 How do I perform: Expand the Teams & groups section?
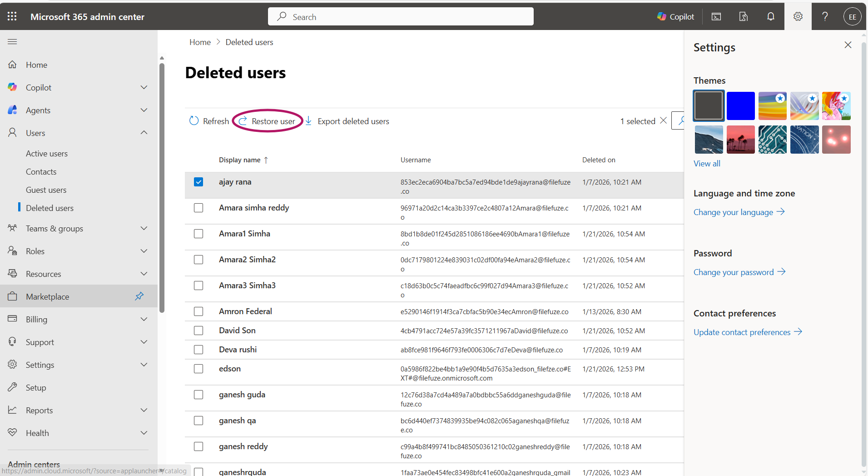(x=144, y=228)
